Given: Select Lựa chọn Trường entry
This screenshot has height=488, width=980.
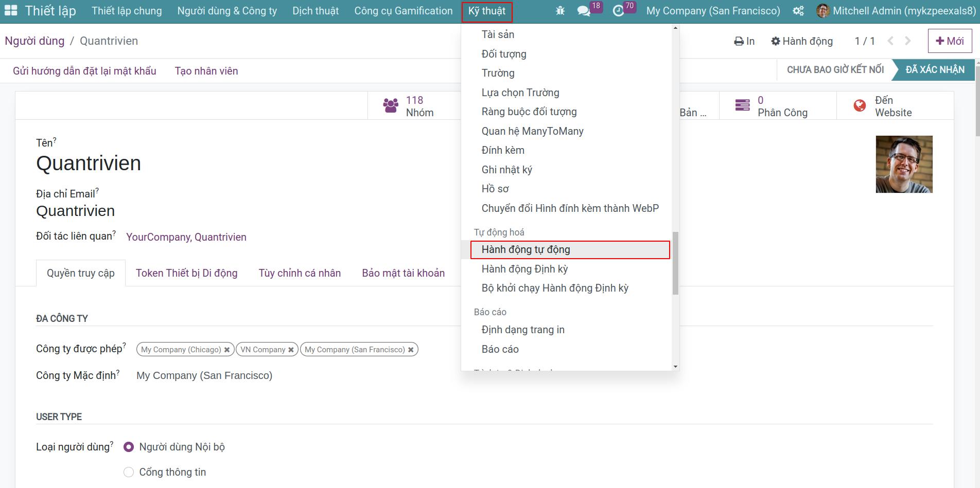Looking at the screenshot, I should pos(520,93).
